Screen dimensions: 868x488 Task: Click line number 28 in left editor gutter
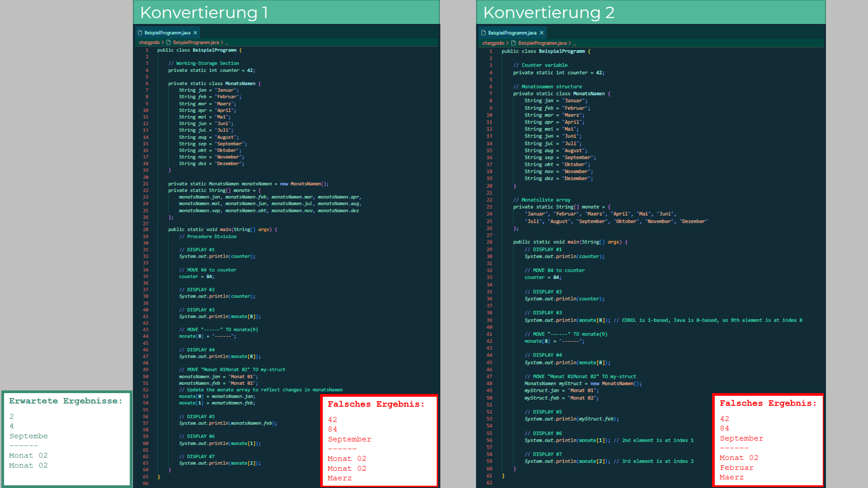(x=146, y=230)
